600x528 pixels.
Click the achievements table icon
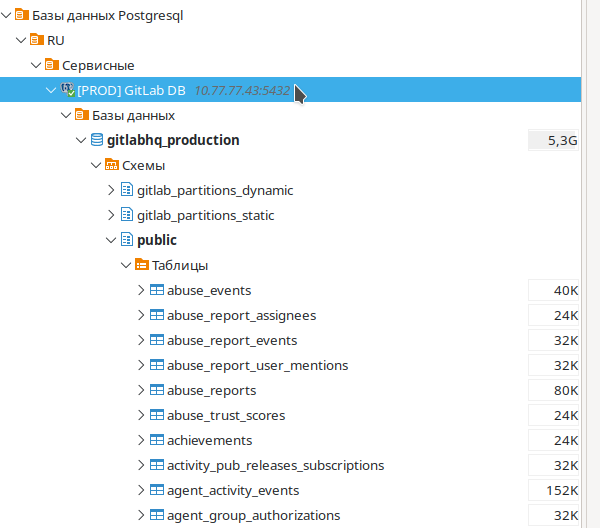pyautogui.click(x=157, y=440)
